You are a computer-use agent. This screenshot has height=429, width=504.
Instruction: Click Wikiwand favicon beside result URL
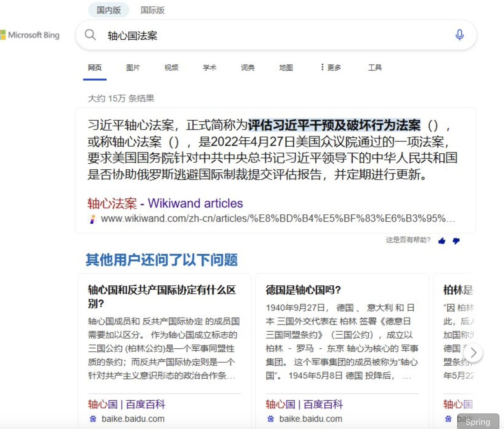93,219
